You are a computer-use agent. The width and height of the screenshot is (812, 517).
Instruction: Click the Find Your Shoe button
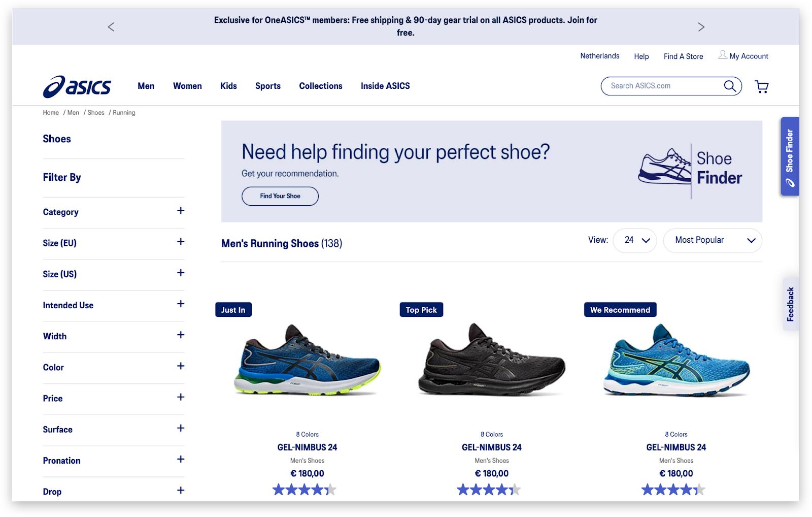pyautogui.click(x=280, y=196)
